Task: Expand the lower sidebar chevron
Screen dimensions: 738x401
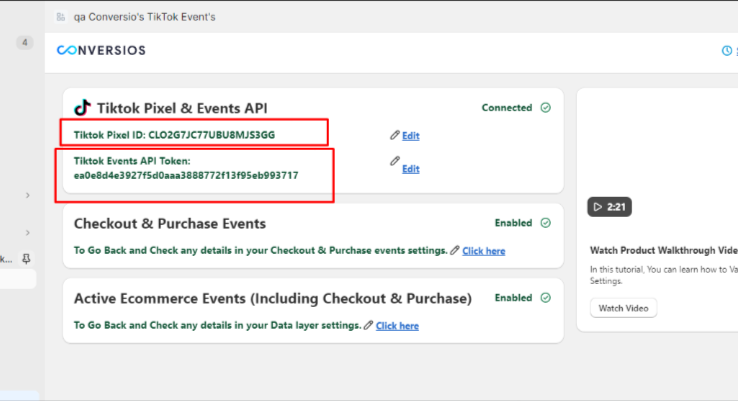Action: [x=28, y=233]
